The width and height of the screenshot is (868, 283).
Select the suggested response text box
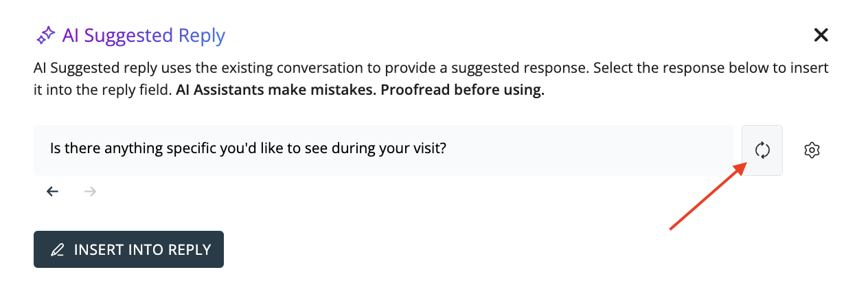[383, 150]
